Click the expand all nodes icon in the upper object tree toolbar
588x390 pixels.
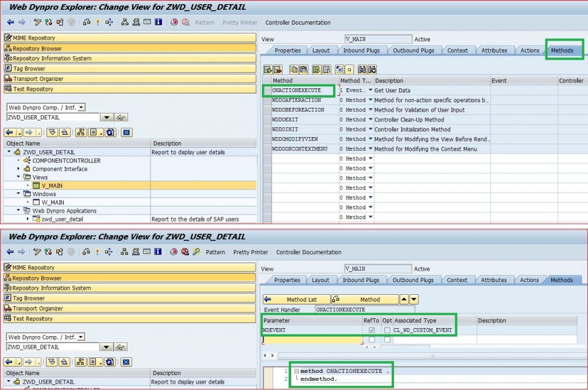[52, 132]
